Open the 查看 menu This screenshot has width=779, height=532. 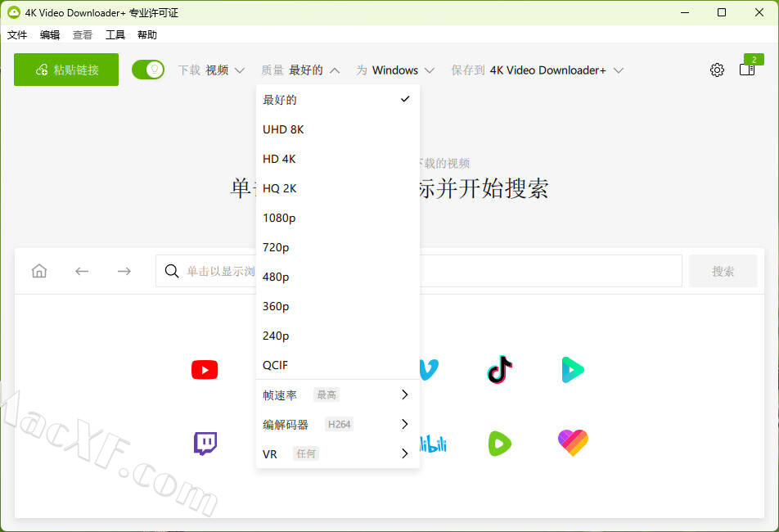point(83,34)
